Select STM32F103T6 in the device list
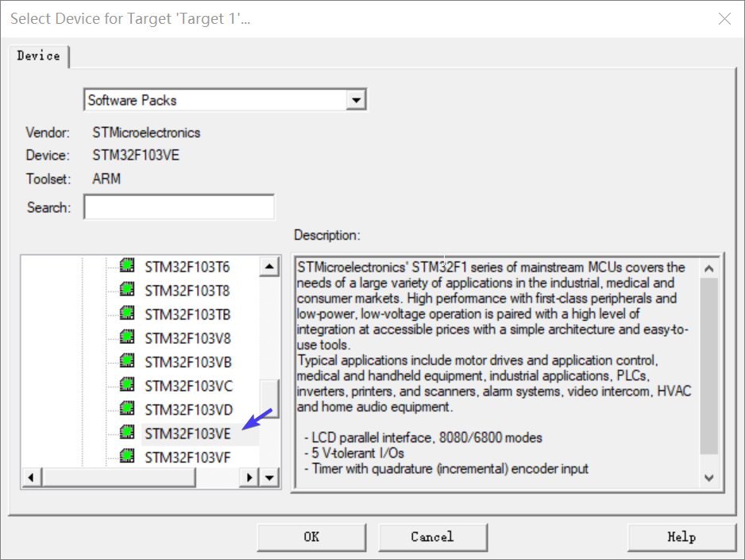Screen dimensions: 745x560 (187, 267)
